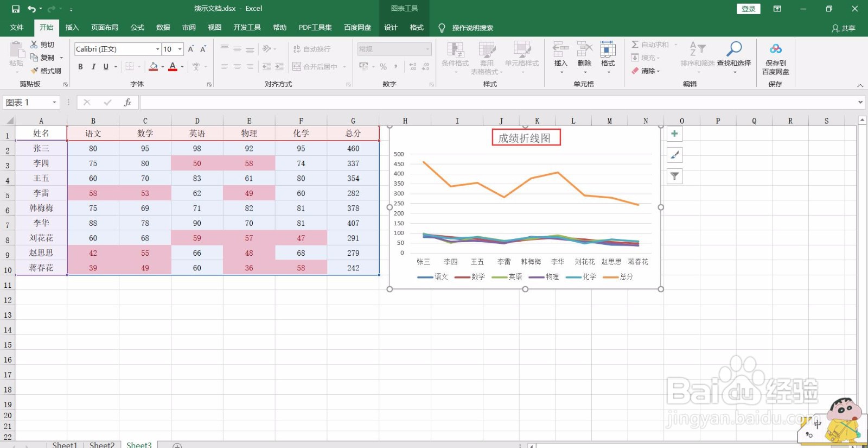Open number format dropdown 常规

click(x=394, y=49)
